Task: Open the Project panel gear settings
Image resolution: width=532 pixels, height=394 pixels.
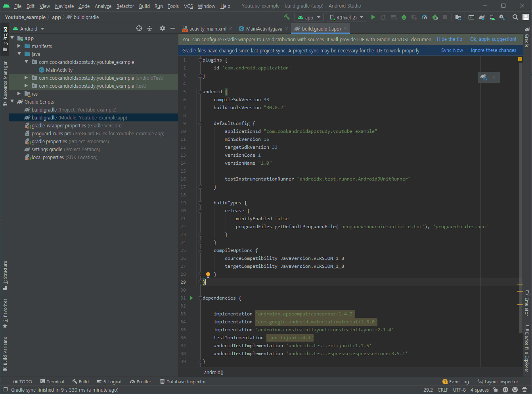Action: 162,28
